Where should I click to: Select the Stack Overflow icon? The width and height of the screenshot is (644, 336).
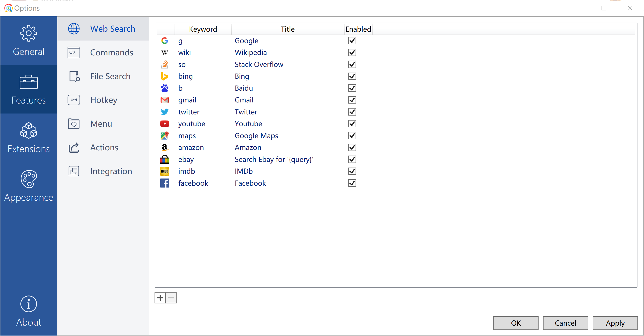(164, 64)
